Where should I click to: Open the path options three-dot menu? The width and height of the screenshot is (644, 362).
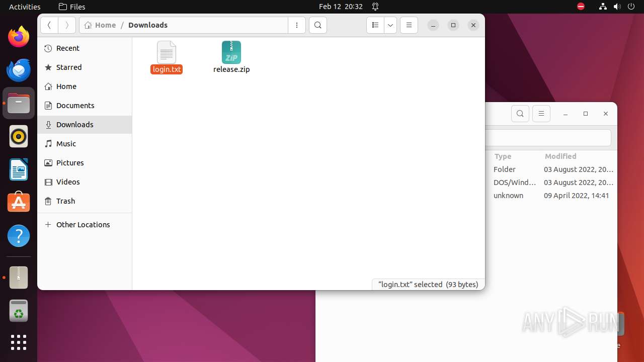click(x=297, y=25)
